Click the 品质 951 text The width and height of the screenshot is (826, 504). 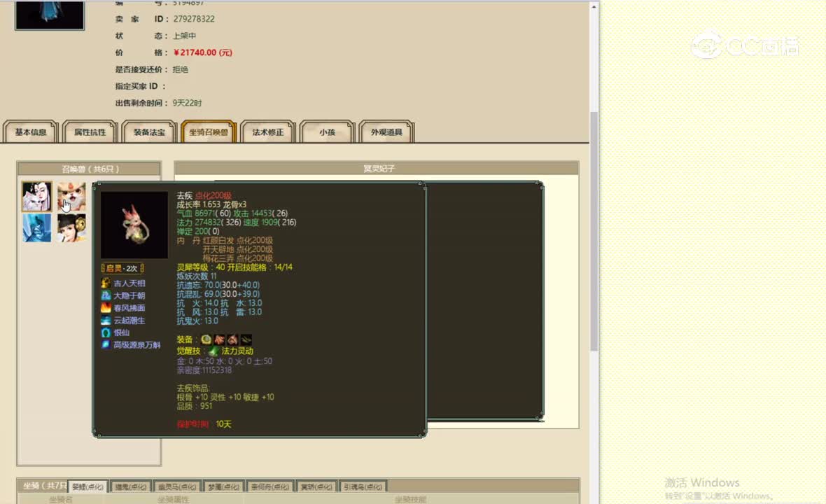(x=195, y=406)
